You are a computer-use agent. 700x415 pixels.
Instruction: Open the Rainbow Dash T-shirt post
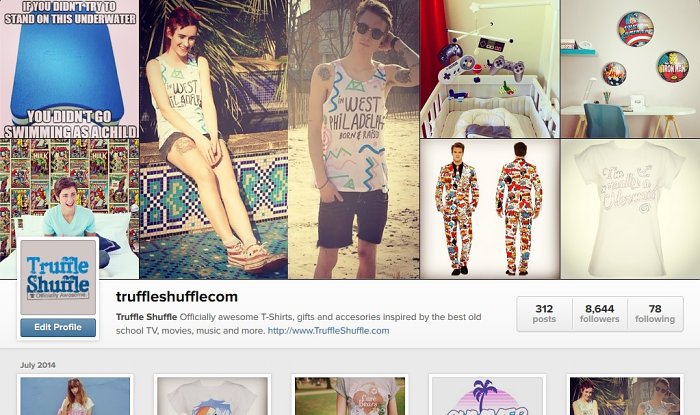point(212,395)
